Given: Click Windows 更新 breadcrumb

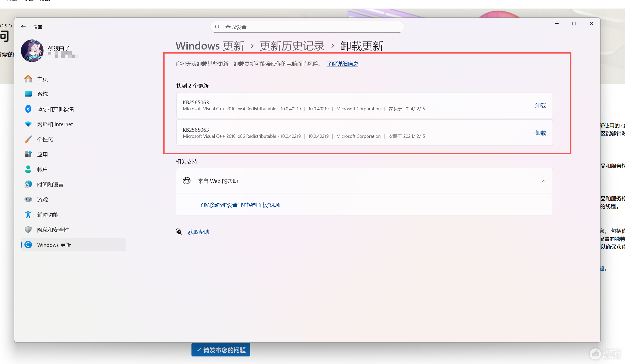Looking at the screenshot, I should [x=210, y=46].
